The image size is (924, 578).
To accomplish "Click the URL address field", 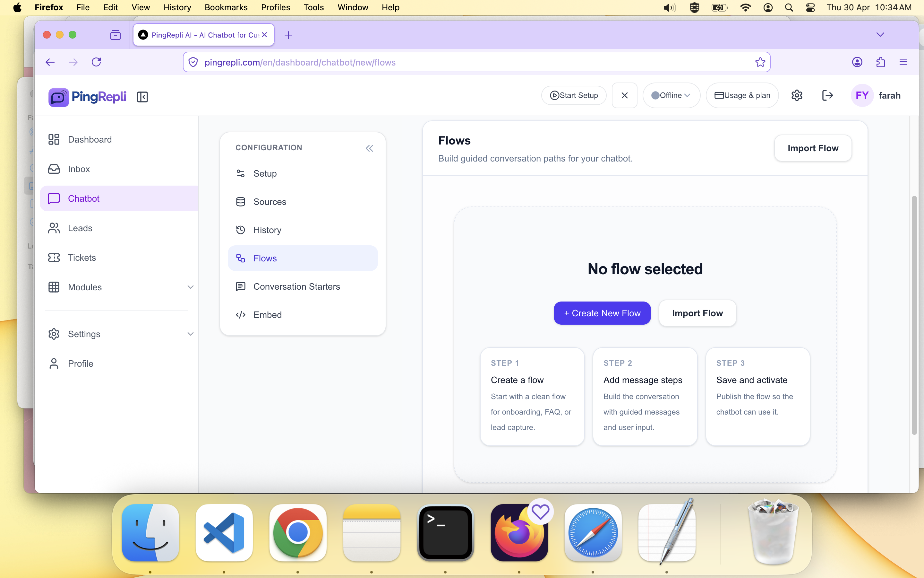I will (x=476, y=62).
